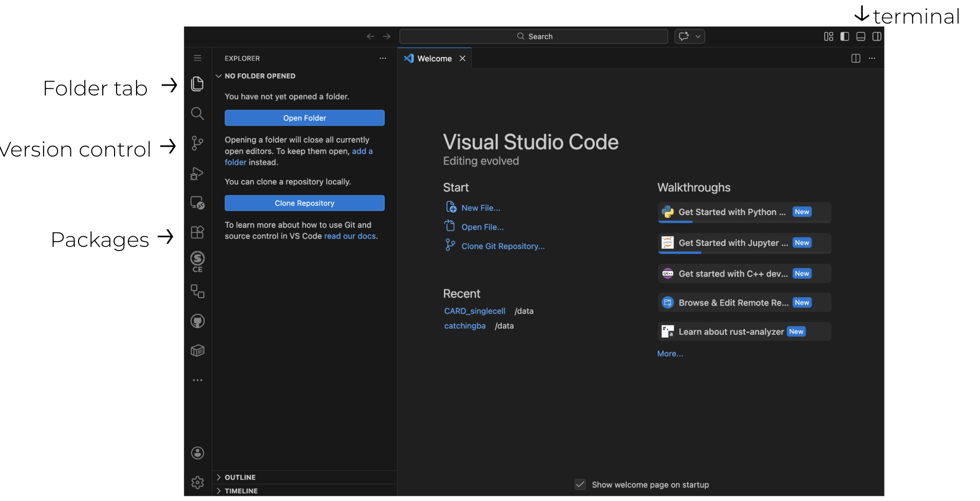Image resolution: width=980 pixels, height=501 pixels.
Task: Click the Clone Git Repository branch icon
Action: pos(450,245)
